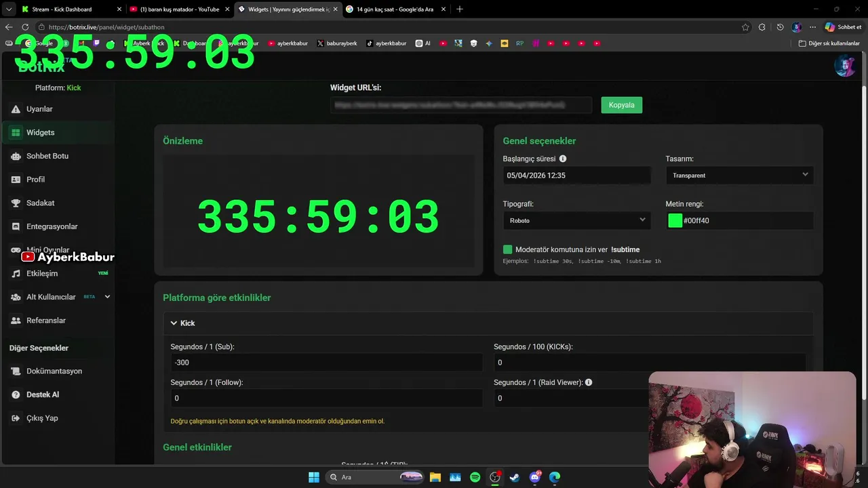Click the green Metin rengi color swatch
Image resolution: width=868 pixels, height=488 pixels.
675,220
